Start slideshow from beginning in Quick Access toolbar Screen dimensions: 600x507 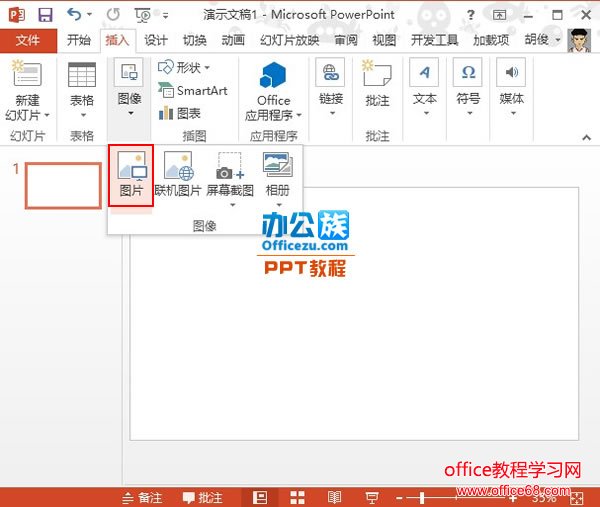[143, 15]
